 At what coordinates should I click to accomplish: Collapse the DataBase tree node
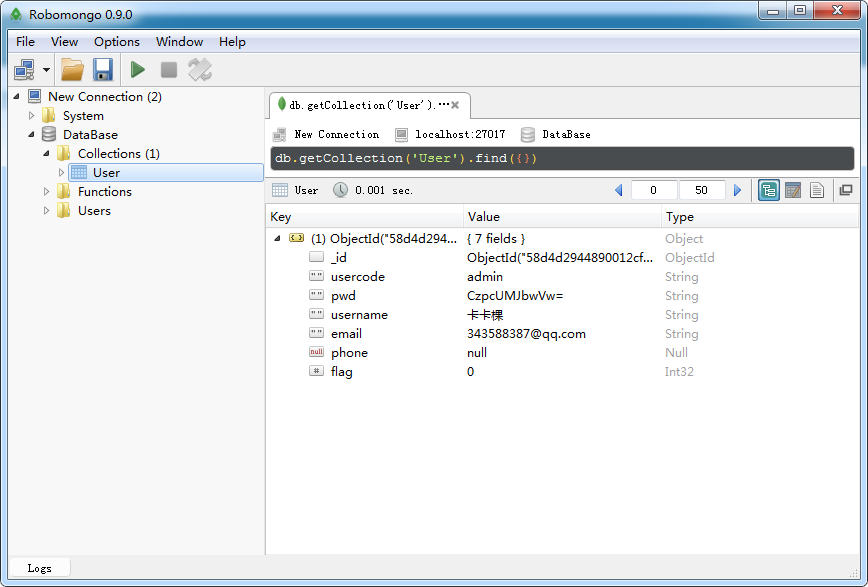point(32,134)
